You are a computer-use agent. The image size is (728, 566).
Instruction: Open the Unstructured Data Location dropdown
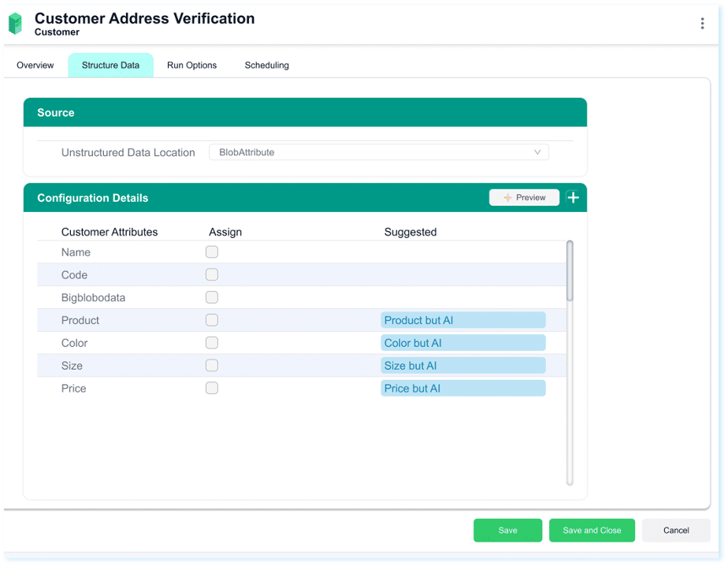tap(379, 152)
